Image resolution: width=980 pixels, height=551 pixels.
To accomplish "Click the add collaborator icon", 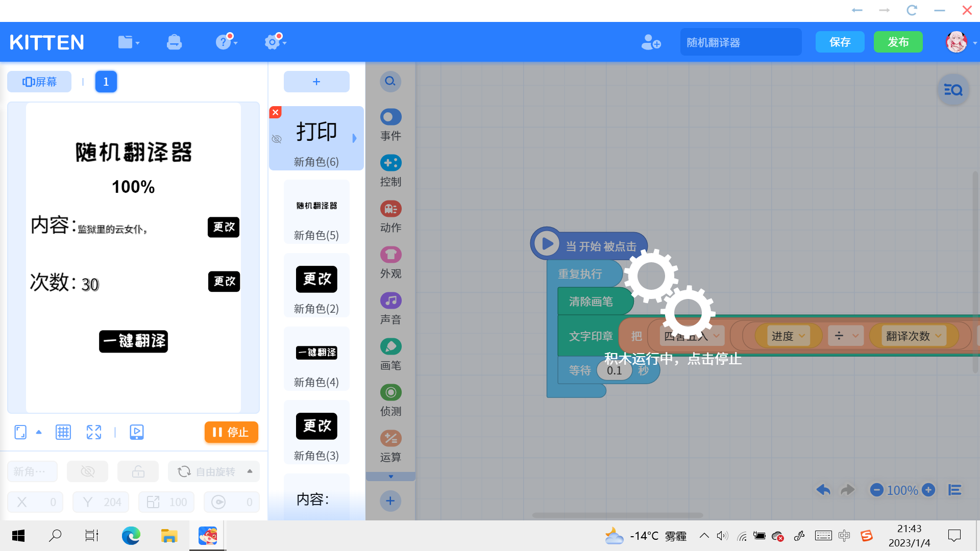I will 651,42.
